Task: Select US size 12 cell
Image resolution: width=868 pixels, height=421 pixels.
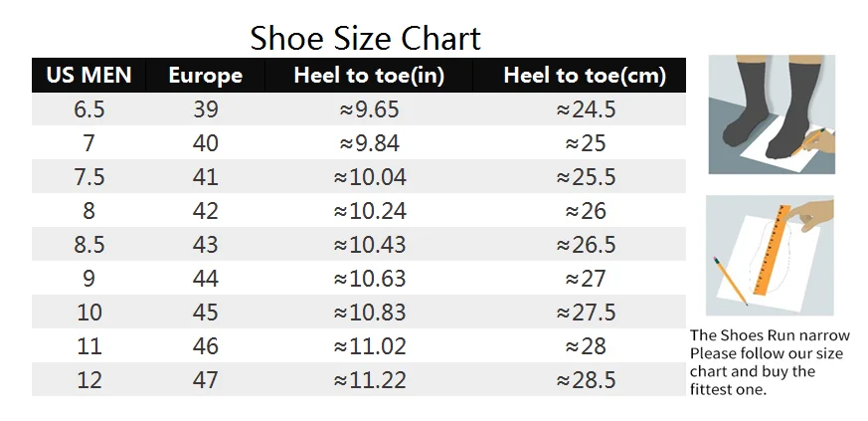Action: [x=89, y=380]
